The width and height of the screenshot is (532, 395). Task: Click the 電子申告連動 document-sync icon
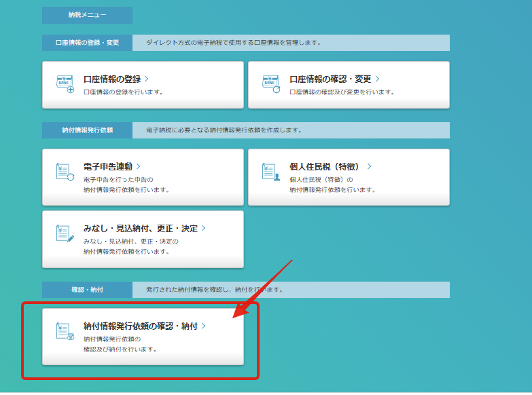65,172
